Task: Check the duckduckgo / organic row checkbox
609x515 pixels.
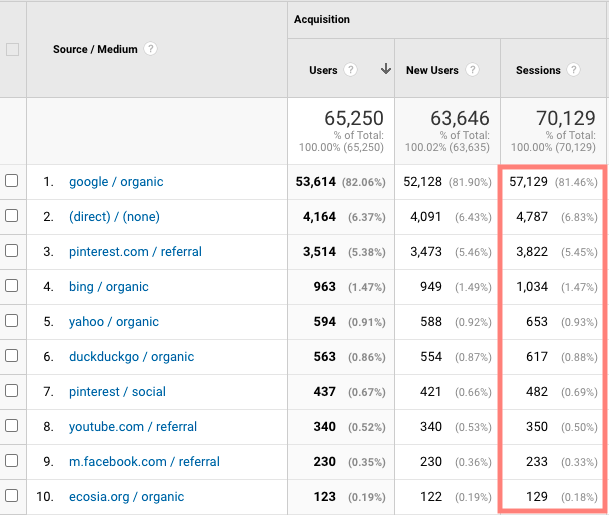Action: pos(12,355)
